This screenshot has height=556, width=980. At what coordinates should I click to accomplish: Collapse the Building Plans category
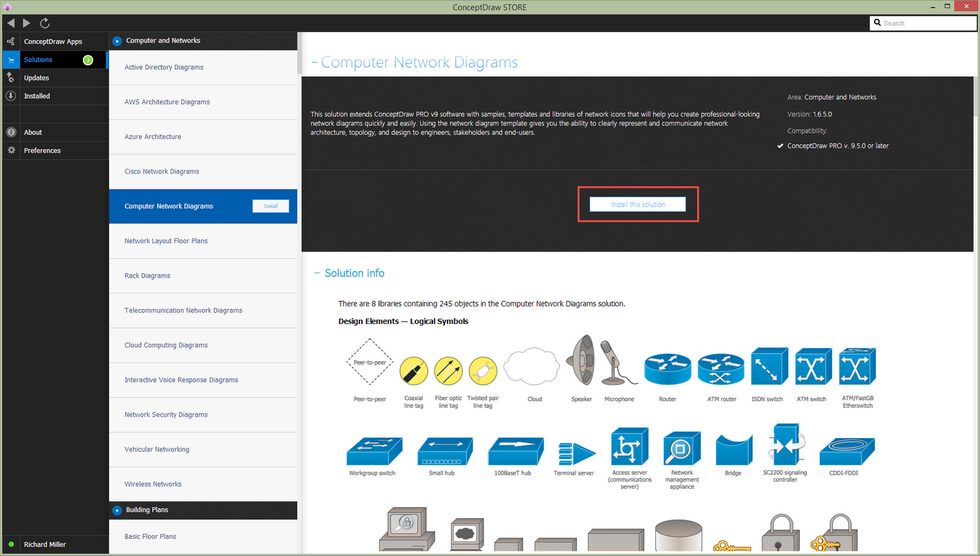[x=117, y=510]
